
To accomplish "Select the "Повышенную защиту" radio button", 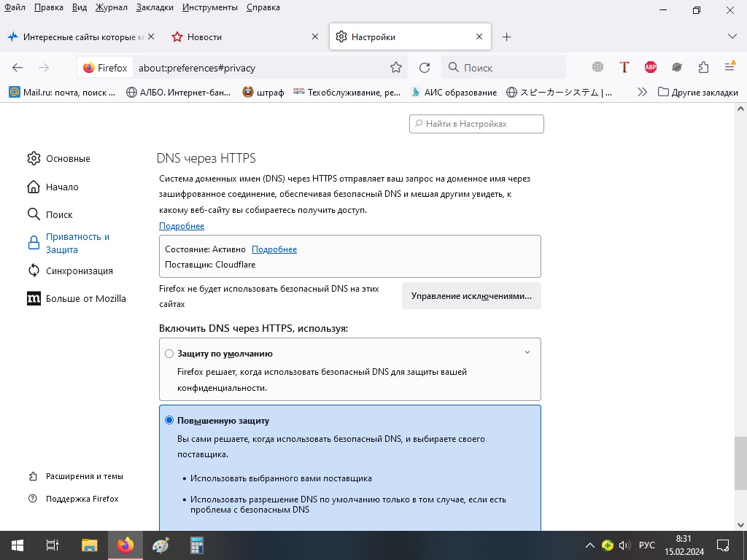I will pos(169,421).
